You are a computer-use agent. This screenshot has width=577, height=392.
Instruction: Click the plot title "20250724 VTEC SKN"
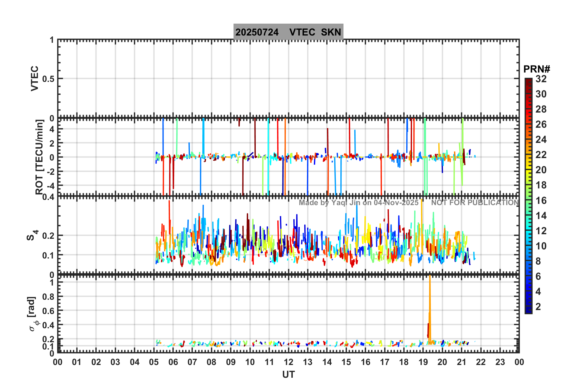coord(288,32)
